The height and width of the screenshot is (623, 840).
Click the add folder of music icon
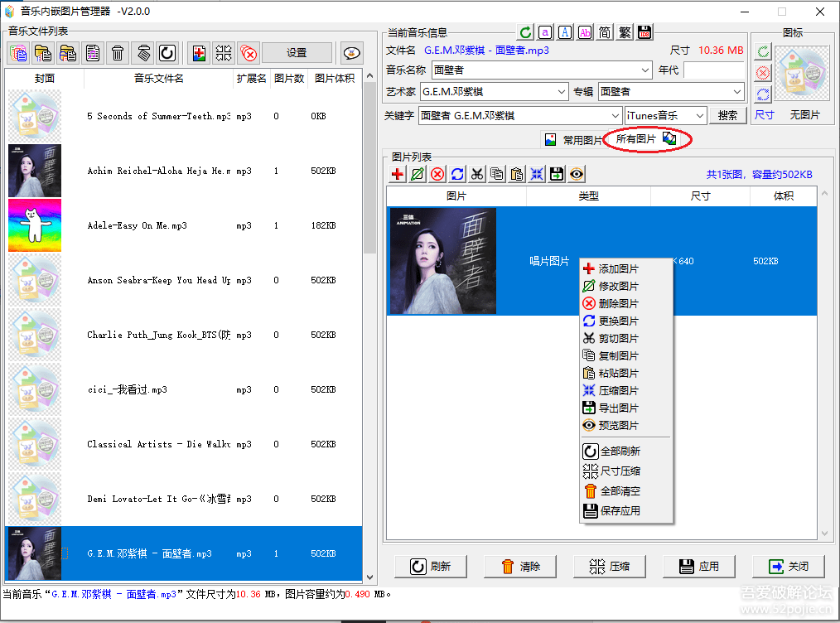[x=43, y=53]
